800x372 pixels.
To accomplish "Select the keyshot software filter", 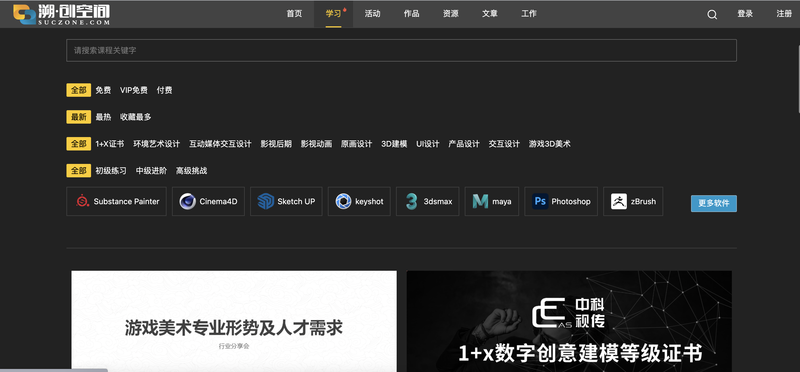I will point(359,201).
